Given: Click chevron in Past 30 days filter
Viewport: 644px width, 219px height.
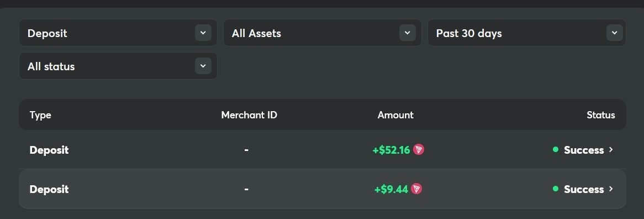Looking at the screenshot, I should click(x=614, y=33).
